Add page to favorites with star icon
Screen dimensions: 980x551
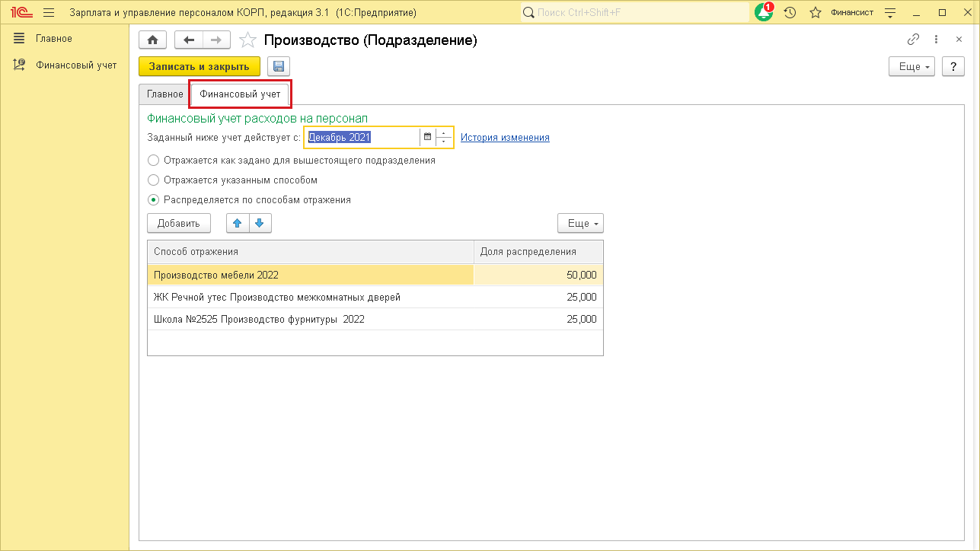click(247, 40)
